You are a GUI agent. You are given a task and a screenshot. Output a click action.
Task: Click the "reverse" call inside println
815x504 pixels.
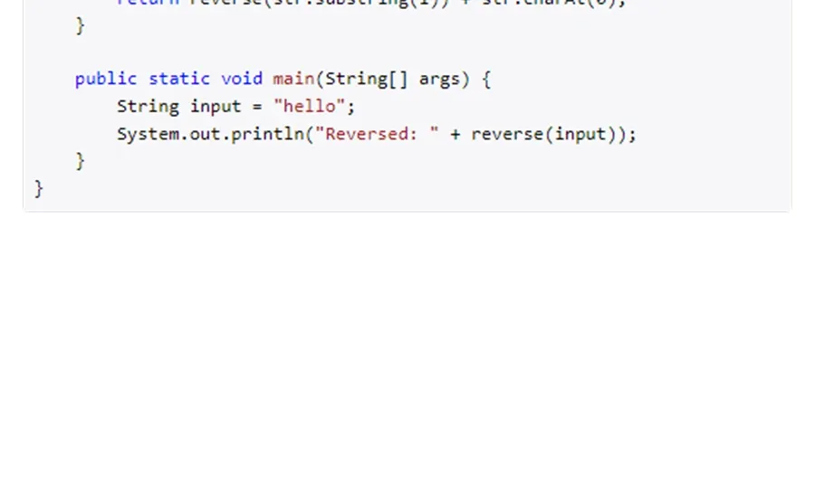click(507, 135)
